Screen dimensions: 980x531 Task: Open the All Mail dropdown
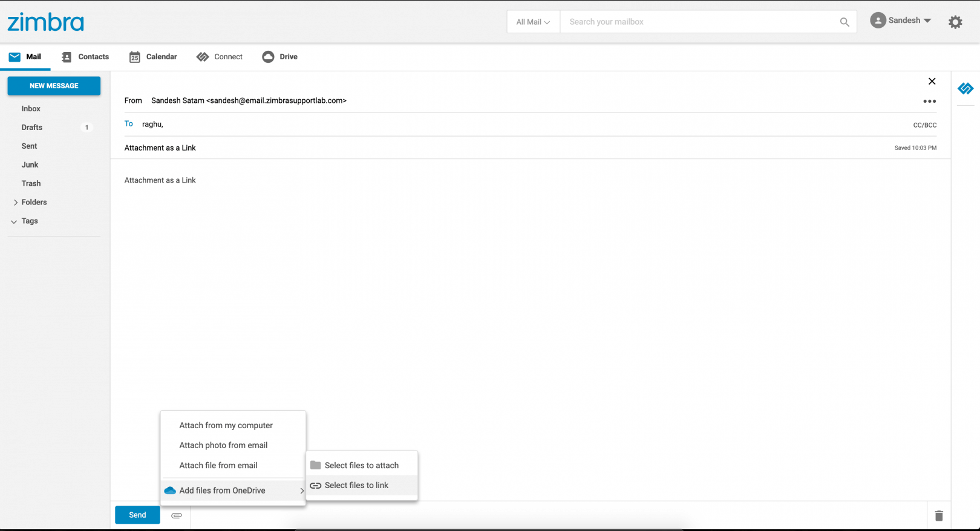(533, 22)
